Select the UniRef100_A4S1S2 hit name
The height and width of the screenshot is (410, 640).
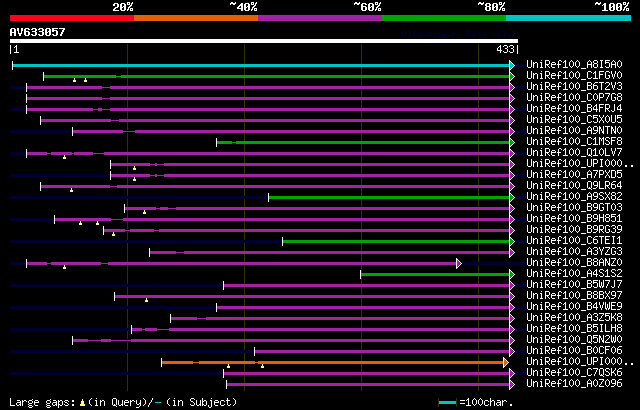pyautogui.click(x=574, y=274)
